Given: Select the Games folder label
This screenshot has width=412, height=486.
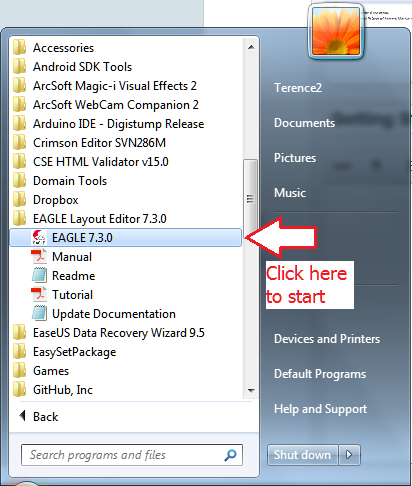Looking at the screenshot, I should click(51, 371).
